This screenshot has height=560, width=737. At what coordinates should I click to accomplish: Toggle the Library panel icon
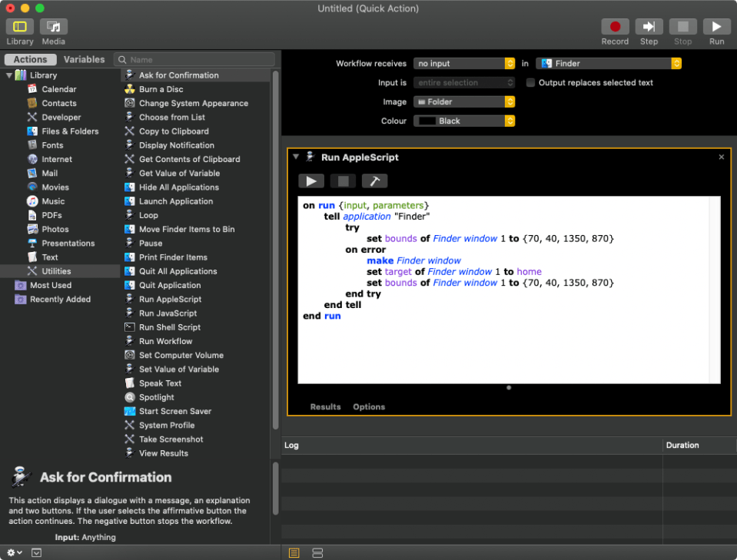coord(20,28)
